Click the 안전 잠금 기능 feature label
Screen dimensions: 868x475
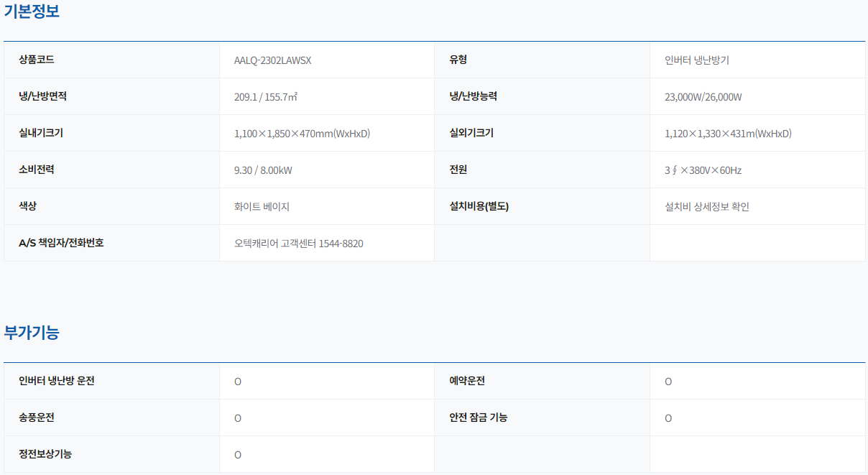pyautogui.click(x=479, y=418)
